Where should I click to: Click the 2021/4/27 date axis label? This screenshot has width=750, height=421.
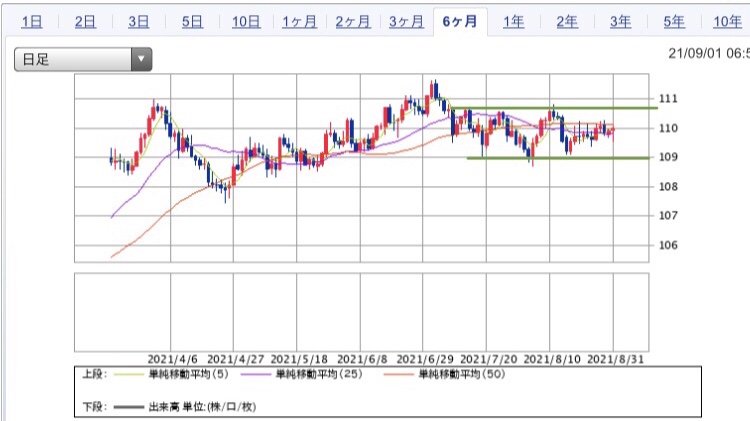235,359
